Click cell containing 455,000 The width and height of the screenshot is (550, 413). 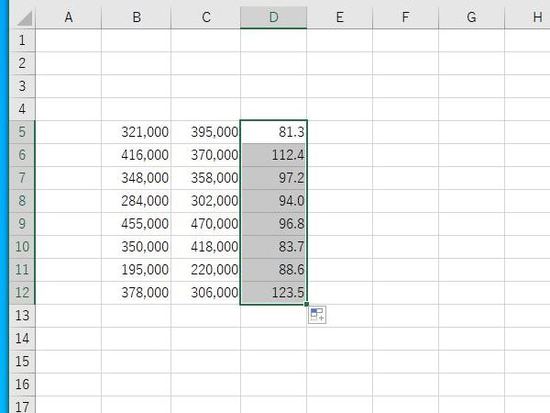tap(136, 224)
